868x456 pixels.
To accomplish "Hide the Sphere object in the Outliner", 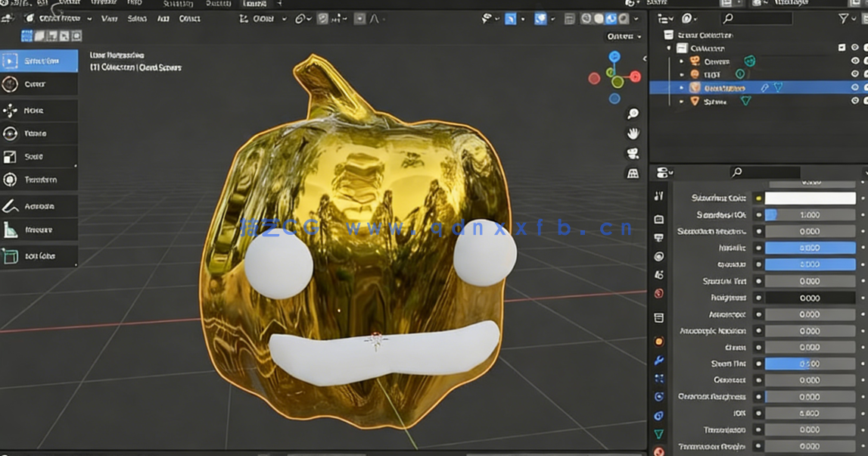I will pyautogui.click(x=855, y=101).
